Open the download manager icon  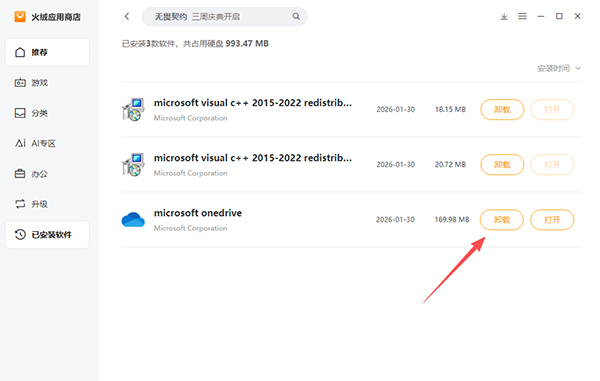point(504,16)
